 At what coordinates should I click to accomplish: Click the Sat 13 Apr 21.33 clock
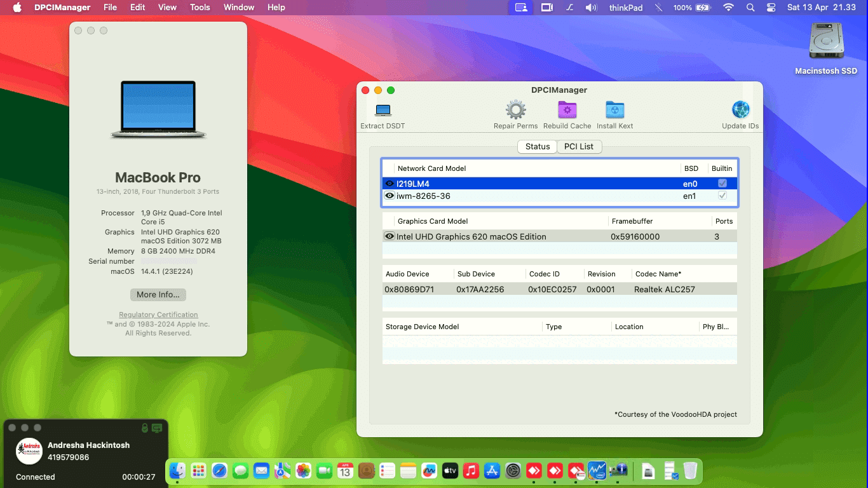(x=822, y=8)
